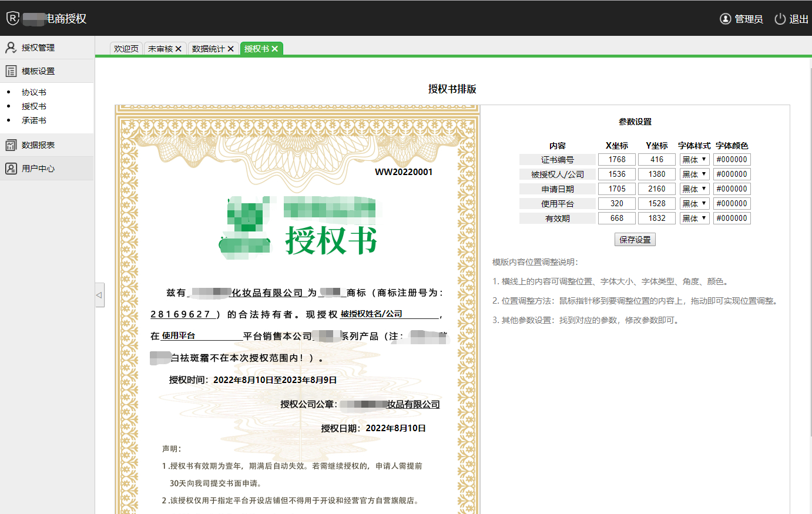Edit font color field for 申请日期
The width and height of the screenshot is (812, 514).
point(732,189)
